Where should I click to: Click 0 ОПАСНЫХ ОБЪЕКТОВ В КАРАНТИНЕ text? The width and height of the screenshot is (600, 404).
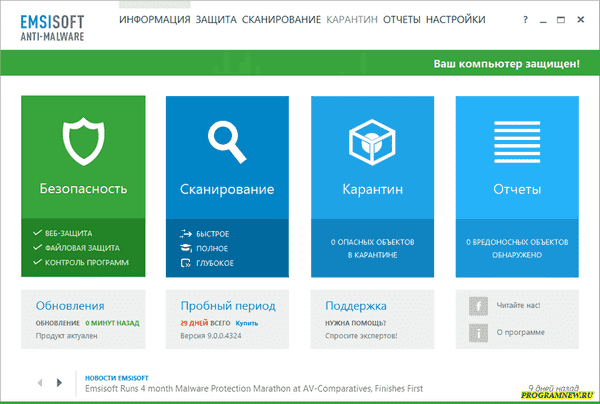(x=372, y=248)
